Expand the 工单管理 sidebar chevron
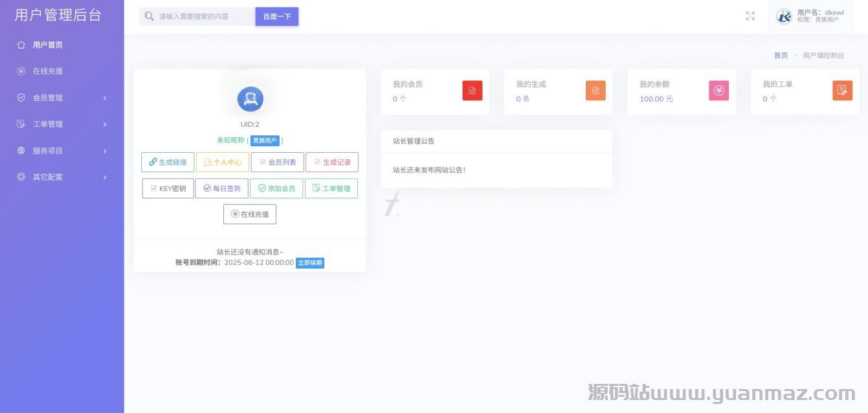The width and height of the screenshot is (868, 413). (x=105, y=124)
